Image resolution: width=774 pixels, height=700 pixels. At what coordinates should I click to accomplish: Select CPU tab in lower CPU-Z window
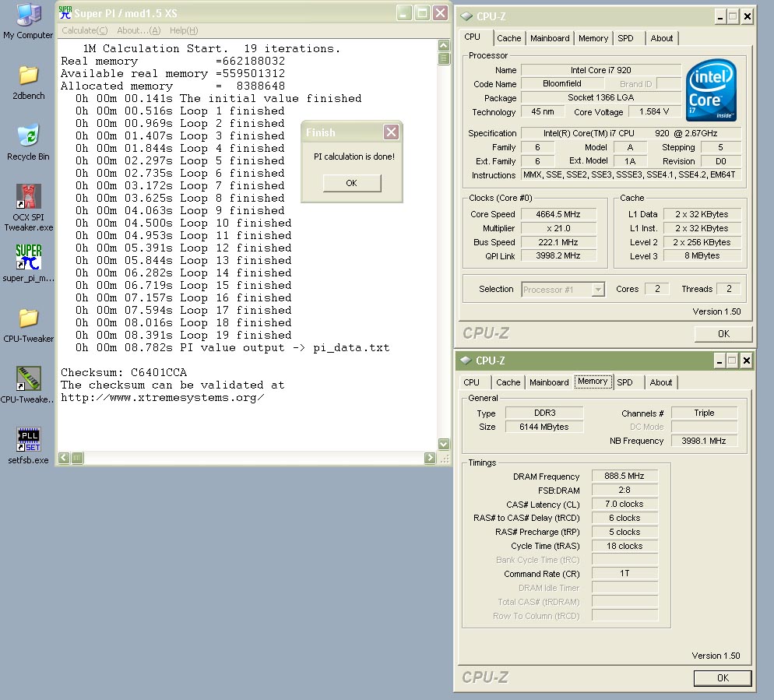tap(471, 382)
